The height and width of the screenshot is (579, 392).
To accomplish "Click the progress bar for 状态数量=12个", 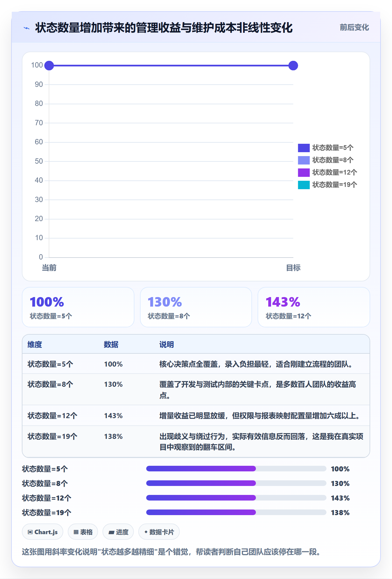I will [236, 498].
